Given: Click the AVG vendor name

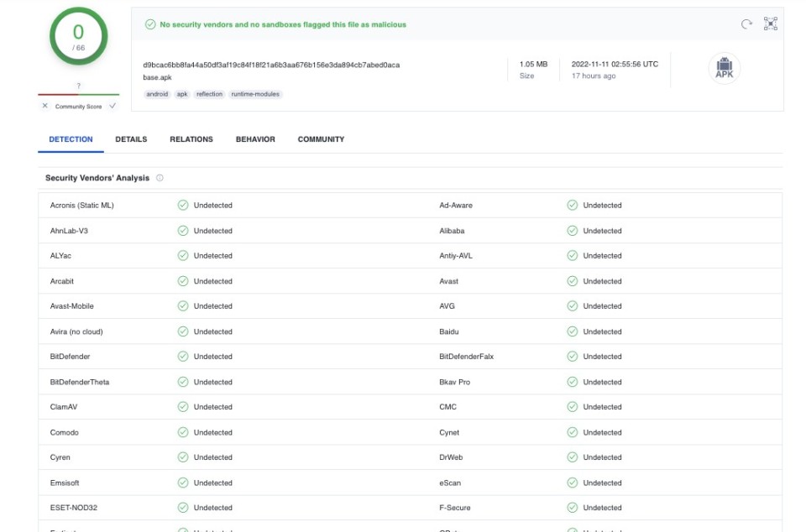Looking at the screenshot, I should [x=447, y=306].
